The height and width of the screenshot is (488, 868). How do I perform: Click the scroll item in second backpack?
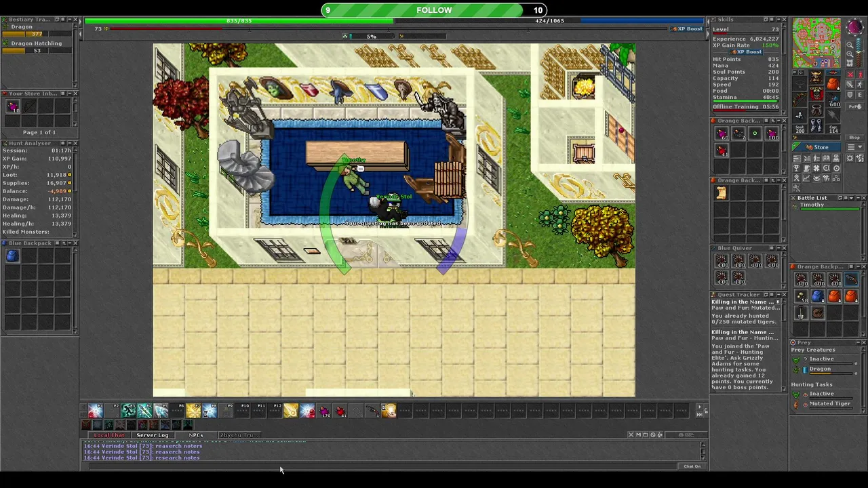[722, 193]
